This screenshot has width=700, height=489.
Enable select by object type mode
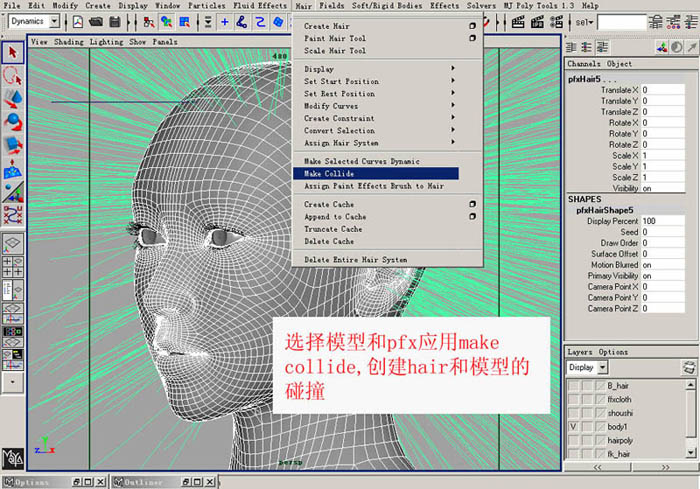click(167, 21)
